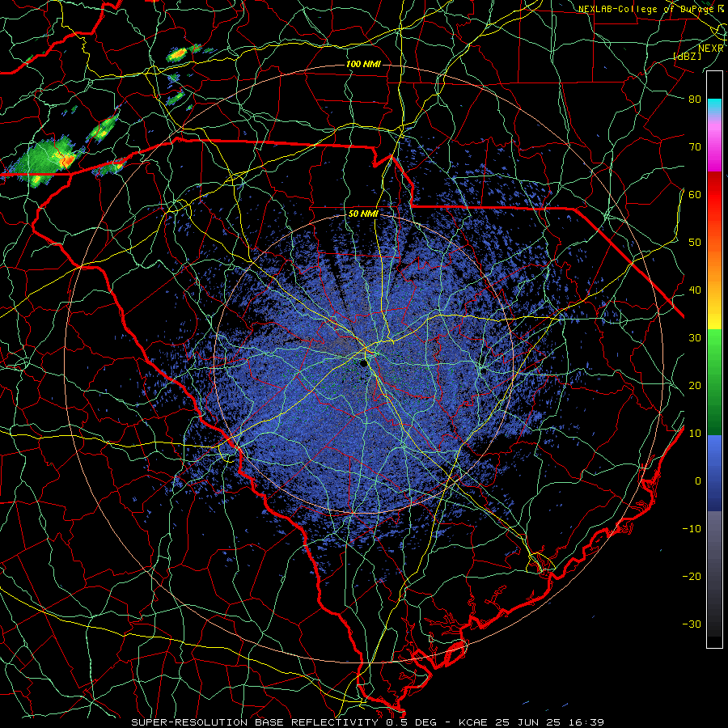Click the 60 dBZ value on the scale

(695, 194)
